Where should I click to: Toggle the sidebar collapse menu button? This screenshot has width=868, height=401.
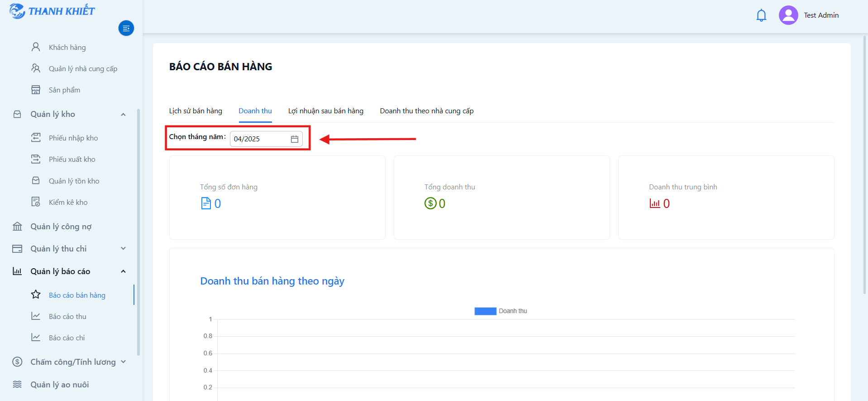coord(126,28)
